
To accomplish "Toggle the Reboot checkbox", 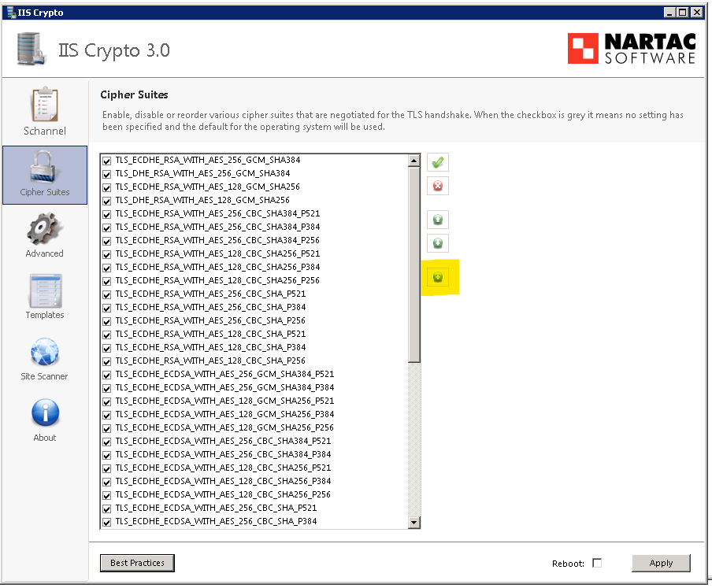I will coord(597,563).
